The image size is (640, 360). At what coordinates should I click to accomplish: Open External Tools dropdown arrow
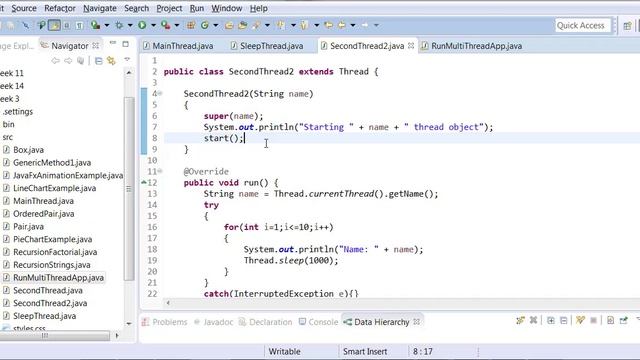click(x=177, y=25)
